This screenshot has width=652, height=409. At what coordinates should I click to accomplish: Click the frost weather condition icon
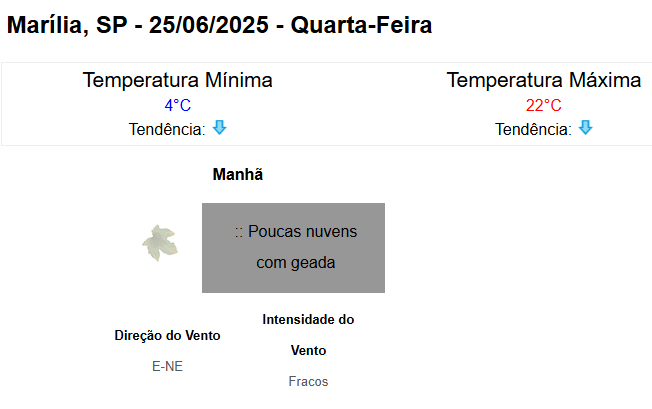[158, 243]
